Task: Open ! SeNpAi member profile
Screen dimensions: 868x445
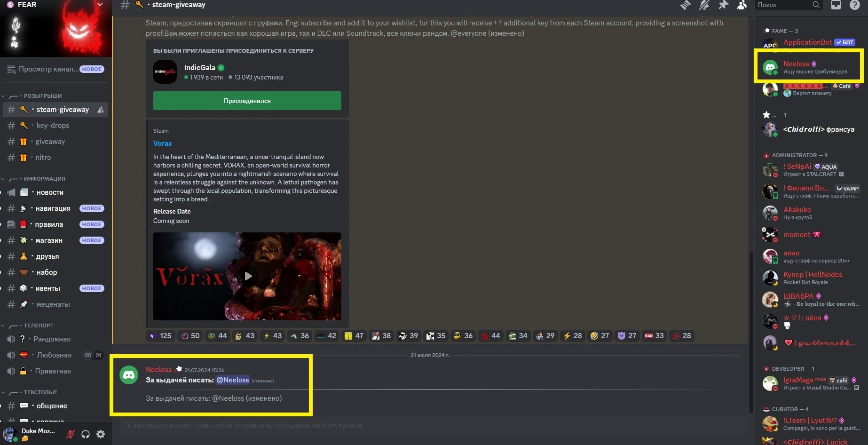Action: [x=812, y=170]
